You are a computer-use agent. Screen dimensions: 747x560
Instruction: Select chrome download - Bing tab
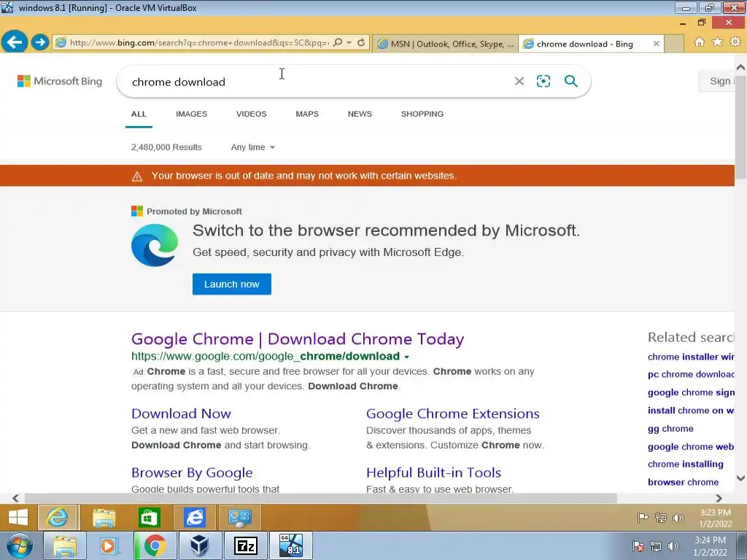(x=585, y=44)
